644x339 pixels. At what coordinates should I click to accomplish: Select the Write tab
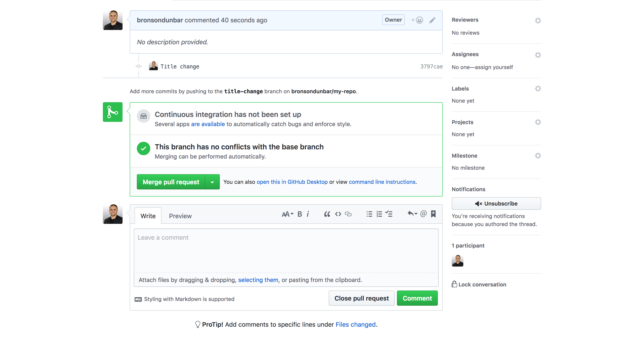click(148, 216)
